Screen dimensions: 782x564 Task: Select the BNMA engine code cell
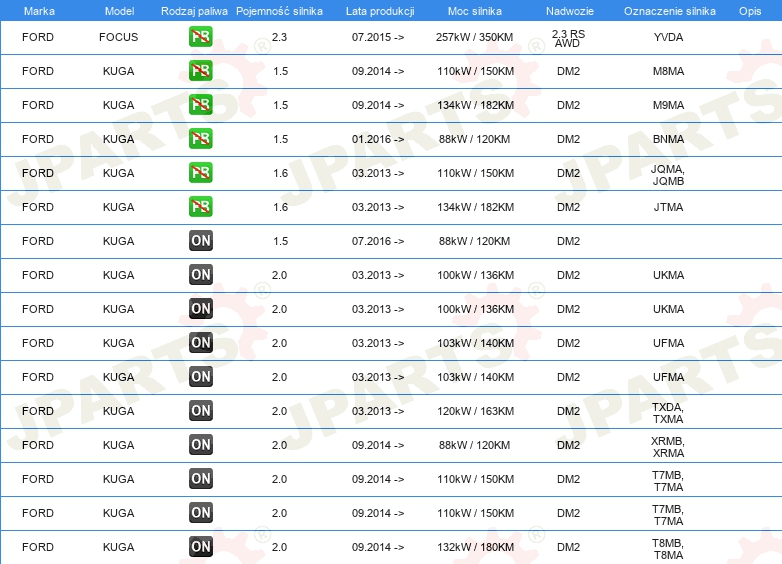668,139
